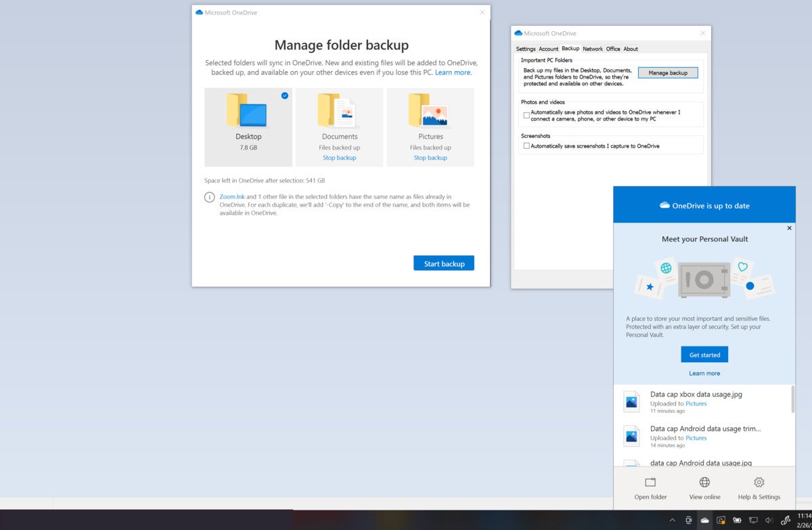The width and height of the screenshot is (812, 530).
Task: Click the OneDrive cloud icon in Manage folder backup title bar
Action: [199, 12]
